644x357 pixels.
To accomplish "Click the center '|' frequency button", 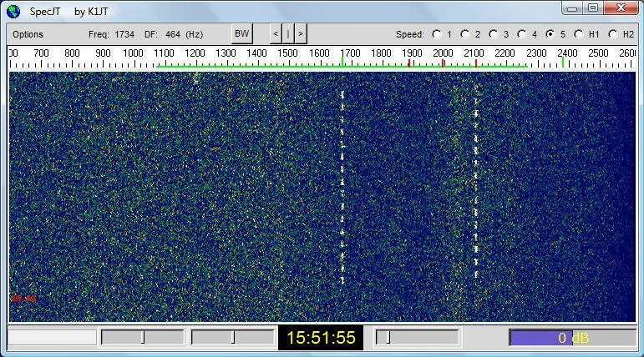I will point(288,34).
